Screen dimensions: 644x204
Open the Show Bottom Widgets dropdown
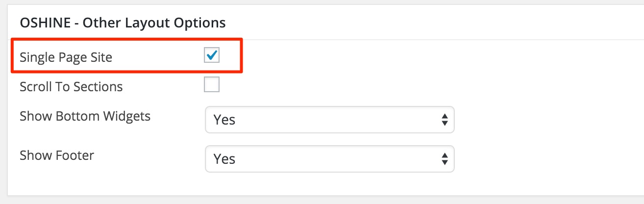(x=329, y=119)
